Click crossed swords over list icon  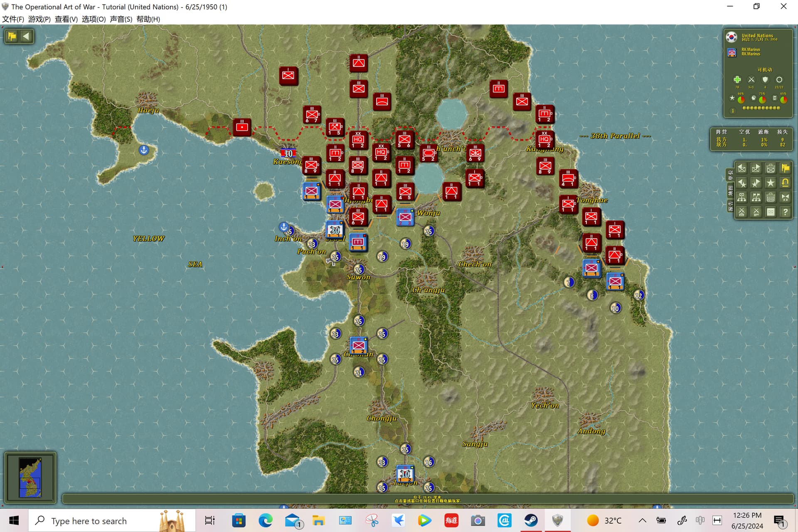click(x=756, y=212)
